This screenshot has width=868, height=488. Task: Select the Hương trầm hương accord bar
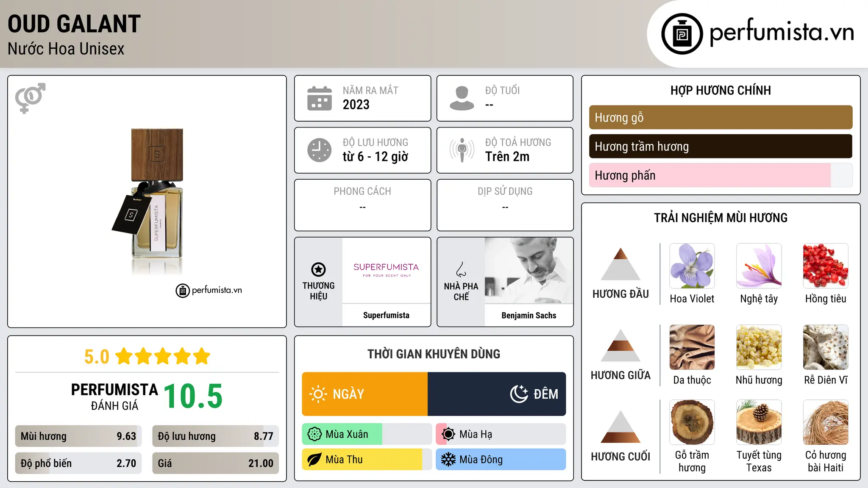721,146
